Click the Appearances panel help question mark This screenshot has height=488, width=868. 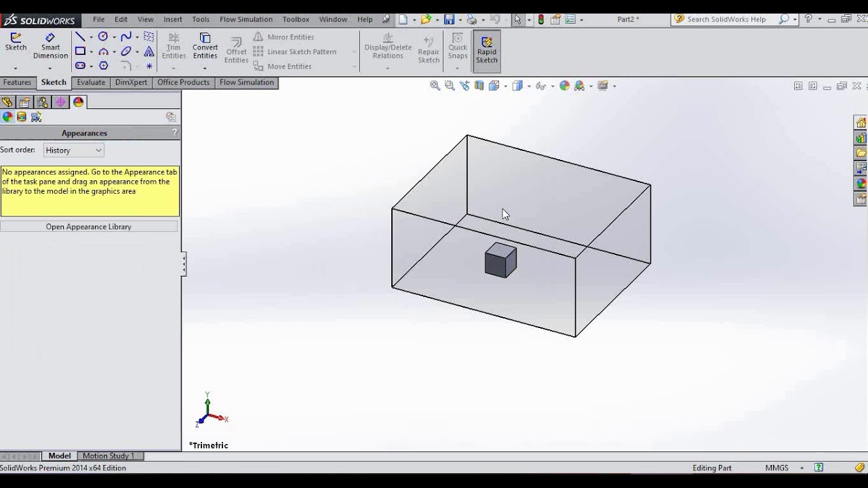(174, 133)
